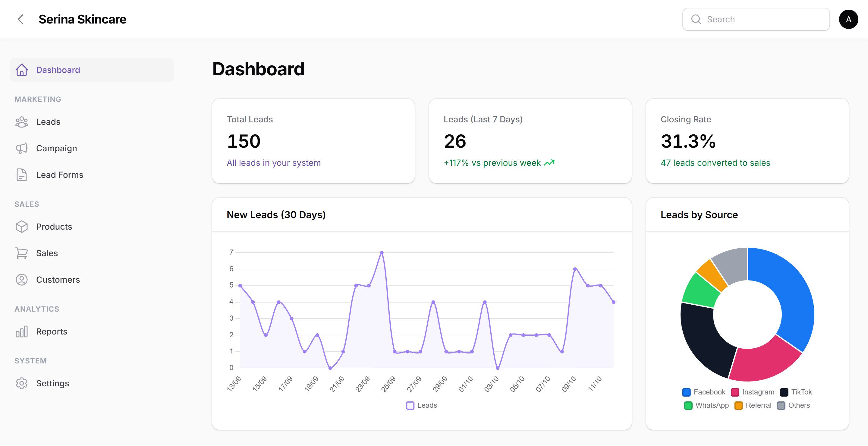Click the Campaign megaphone icon
The width and height of the screenshot is (868, 446).
pos(22,148)
